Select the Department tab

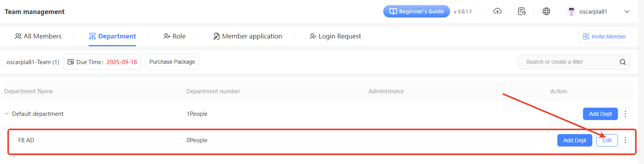[112, 36]
